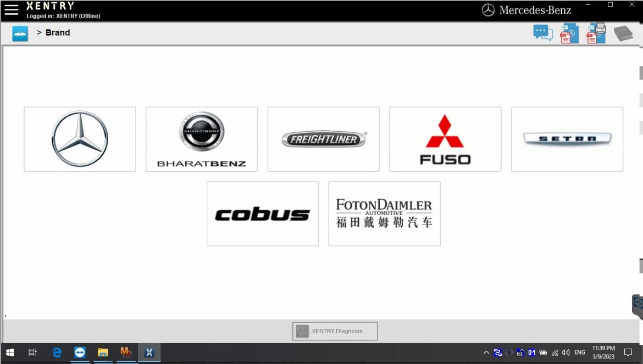
Task: Click the XENTRY Diagnosis button
Action: [335, 331]
